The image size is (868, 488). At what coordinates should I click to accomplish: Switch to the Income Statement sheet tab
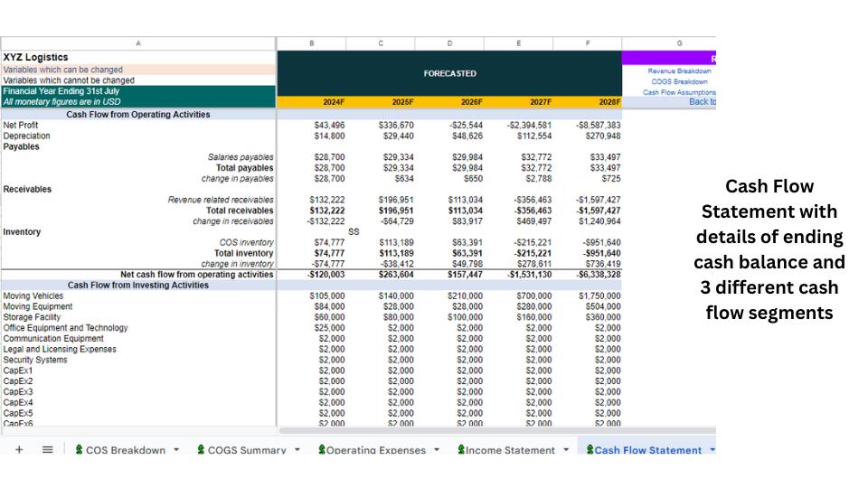pos(510,450)
